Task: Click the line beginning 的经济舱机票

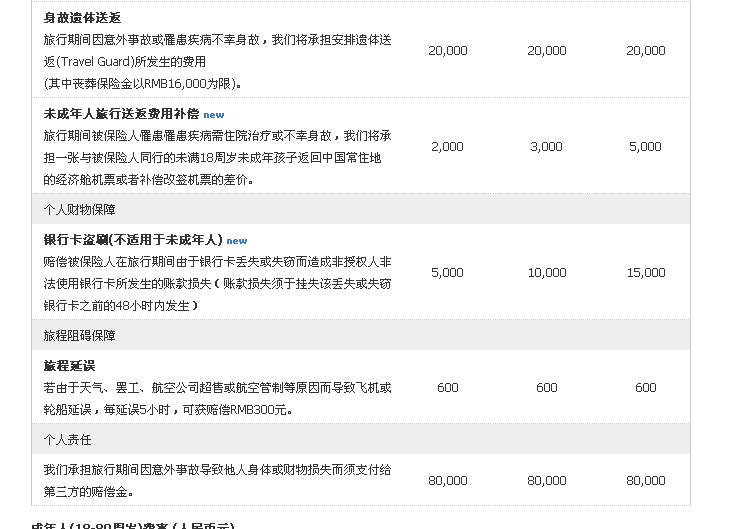Action: 149,179
